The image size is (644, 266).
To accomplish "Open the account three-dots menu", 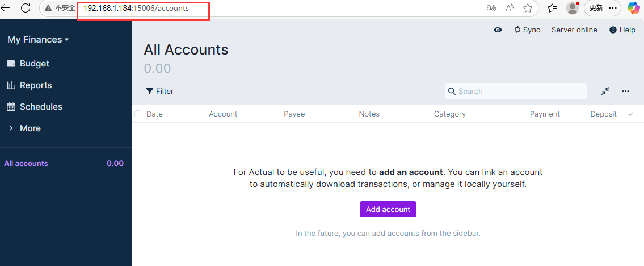I will (625, 92).
